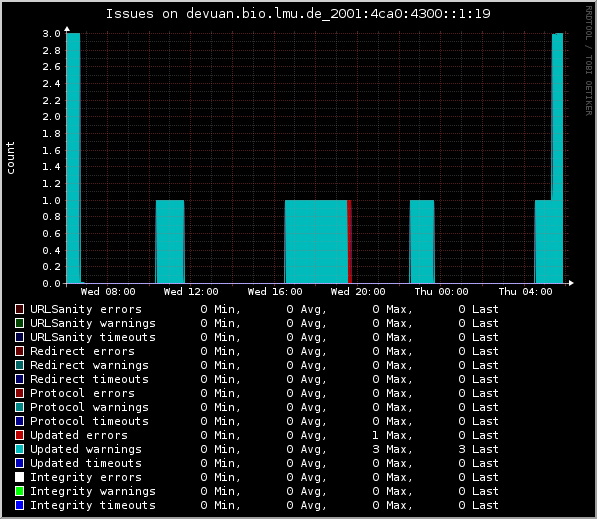Click the Updated errors red swatch

click(19, 435)
